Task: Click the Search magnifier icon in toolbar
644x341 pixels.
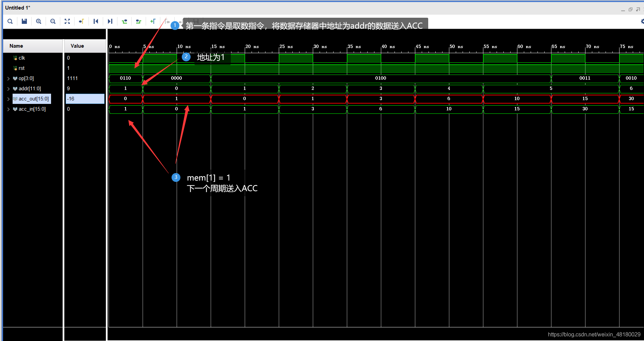Action: [x=10, y=21]
